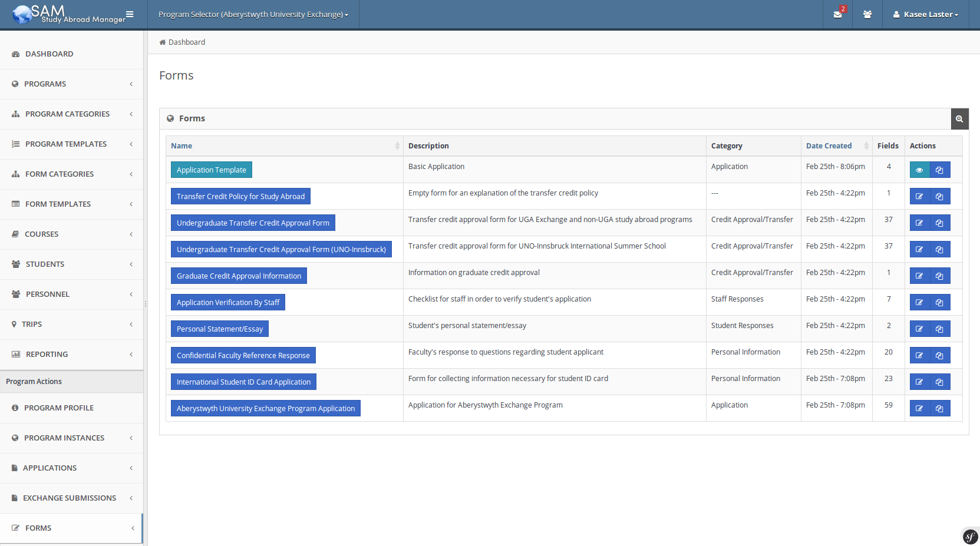Open the Application Template form button

[212, 170]
